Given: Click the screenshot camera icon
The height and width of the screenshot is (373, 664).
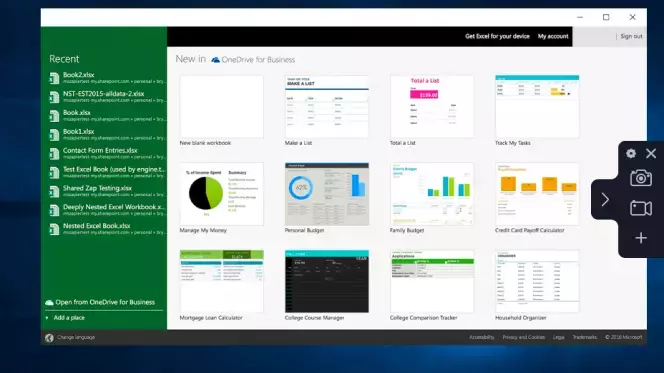Looking at the screenshot, I should 641,178.
